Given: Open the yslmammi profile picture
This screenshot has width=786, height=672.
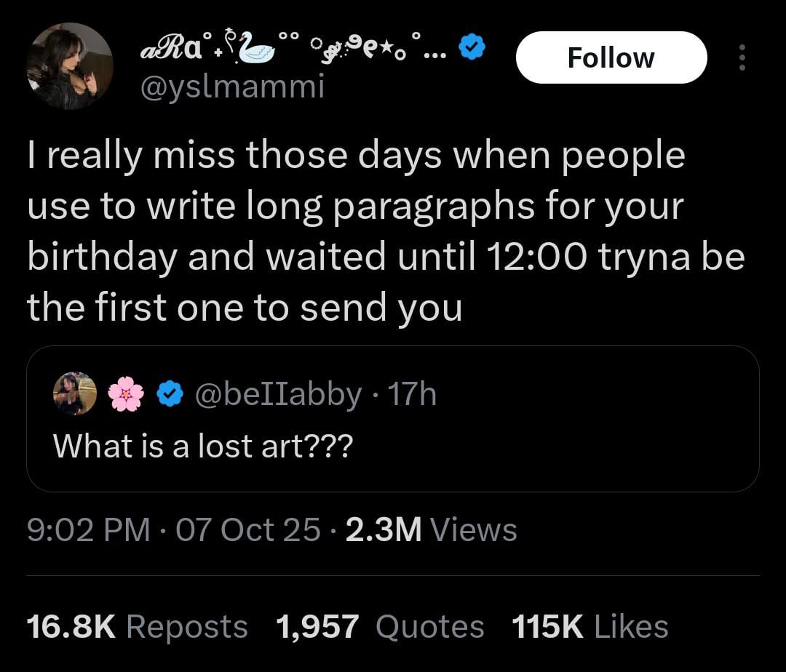Looking at the screenshot, I should (70, 66).
